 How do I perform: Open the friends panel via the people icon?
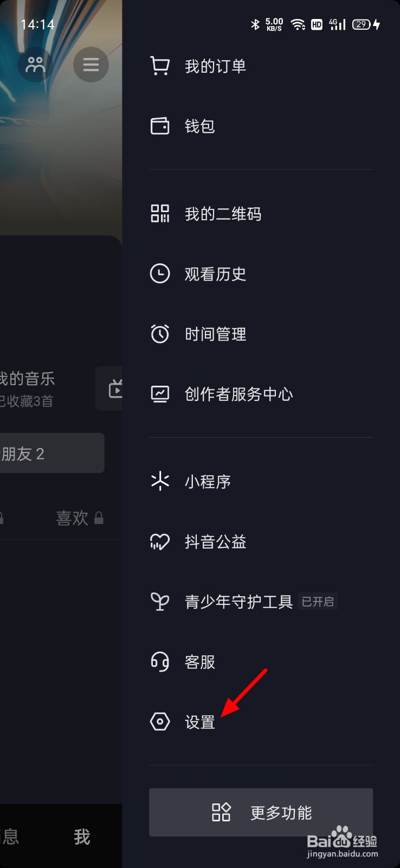(x=34, y=64)
